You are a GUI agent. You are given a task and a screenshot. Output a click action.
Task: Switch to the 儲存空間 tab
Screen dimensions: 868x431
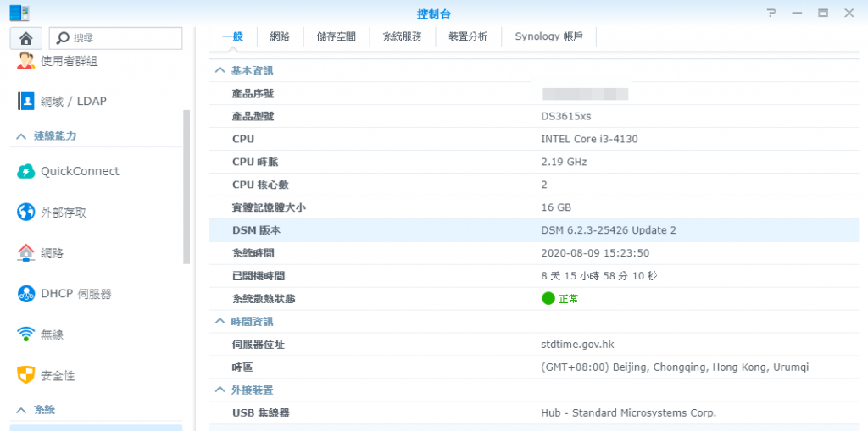336,37
